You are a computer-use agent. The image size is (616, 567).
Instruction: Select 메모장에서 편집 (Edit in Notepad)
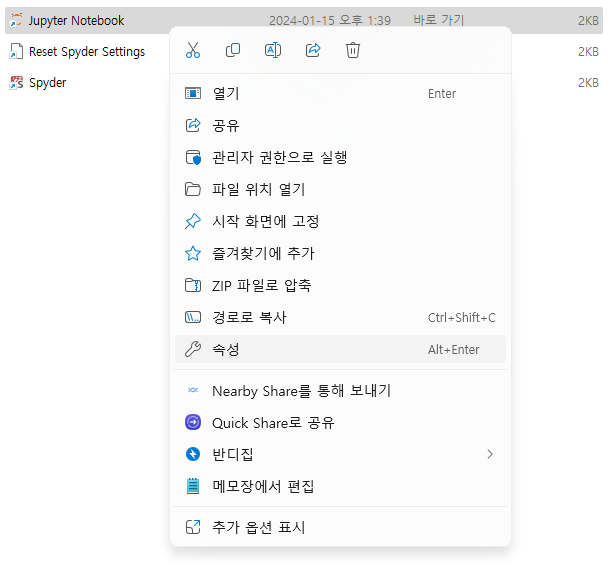[x=340, y=486]
